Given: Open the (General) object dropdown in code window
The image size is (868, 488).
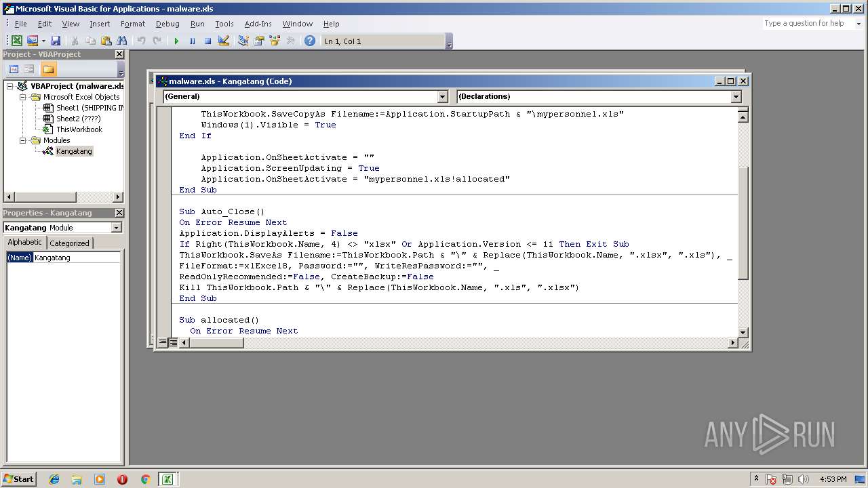Looking at the screenshot, I should pyautogui.click(x=443, y=96).
